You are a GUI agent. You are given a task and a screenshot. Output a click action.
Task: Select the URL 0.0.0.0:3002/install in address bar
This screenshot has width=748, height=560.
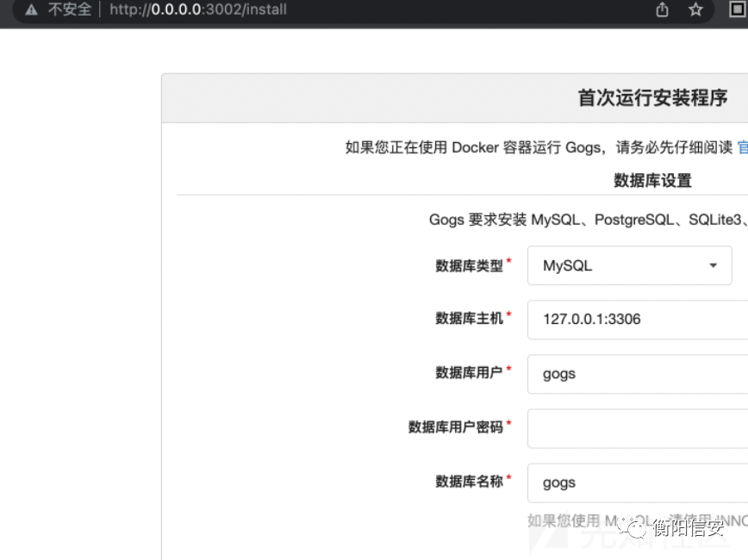click(x=198, y=9)
